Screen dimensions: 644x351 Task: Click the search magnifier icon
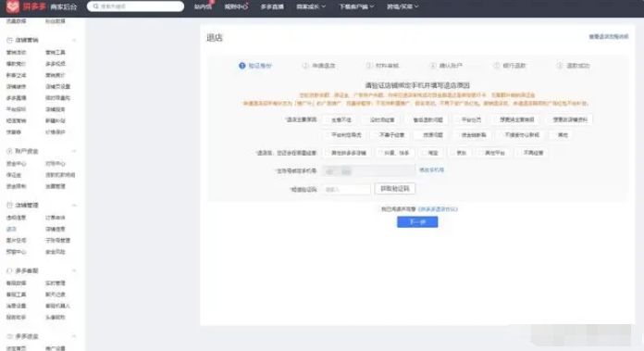[95, 6]
